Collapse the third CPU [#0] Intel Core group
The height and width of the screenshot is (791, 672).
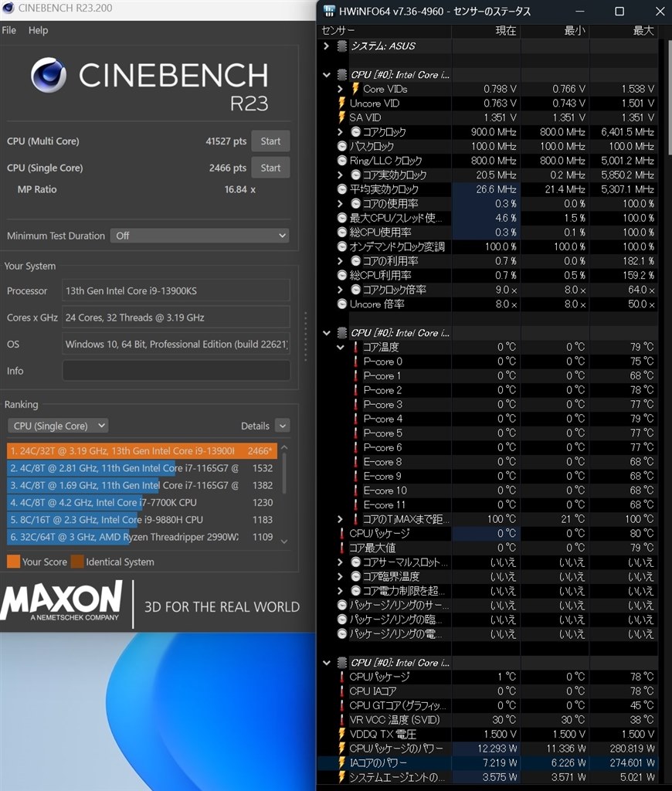pyautogui.click(x=327, y=662)
